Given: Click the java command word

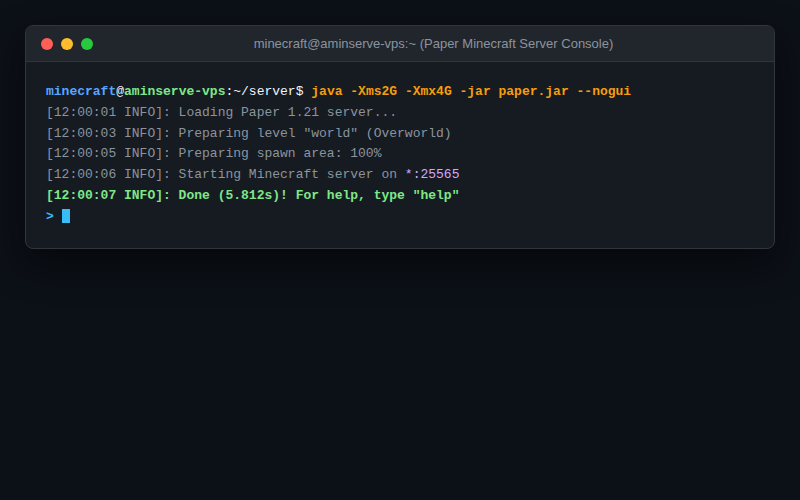Looking at the screenshot, I should tap(327, 91).
